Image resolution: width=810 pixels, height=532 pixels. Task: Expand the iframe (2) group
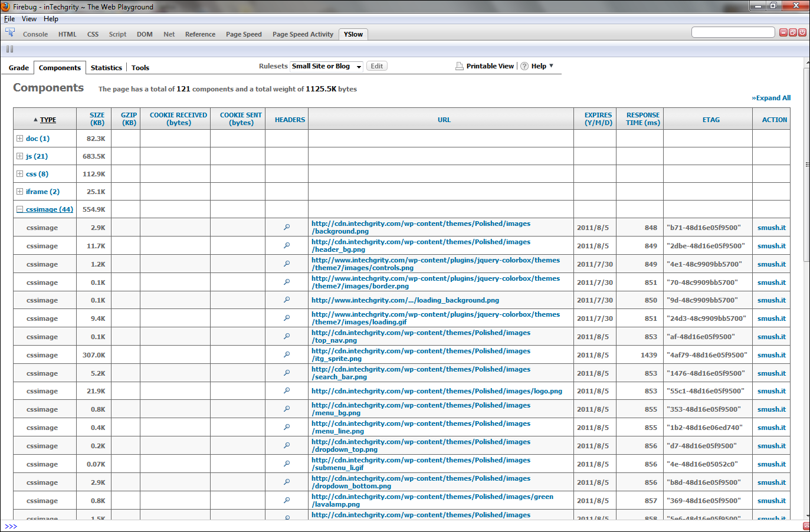(19, 192)
